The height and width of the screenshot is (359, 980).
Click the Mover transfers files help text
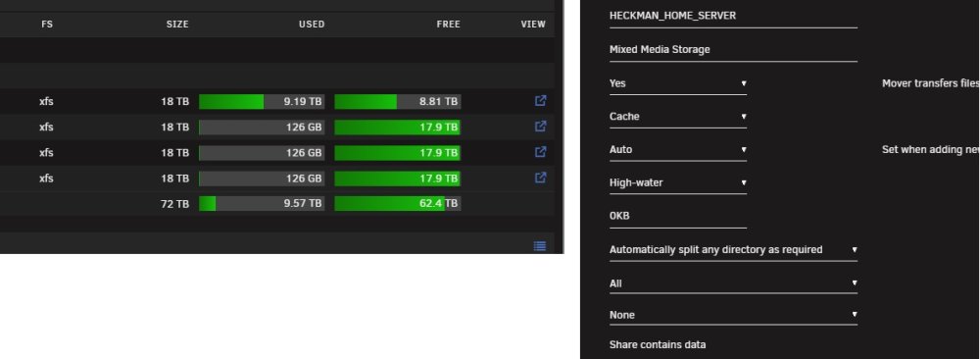point(931,83)
